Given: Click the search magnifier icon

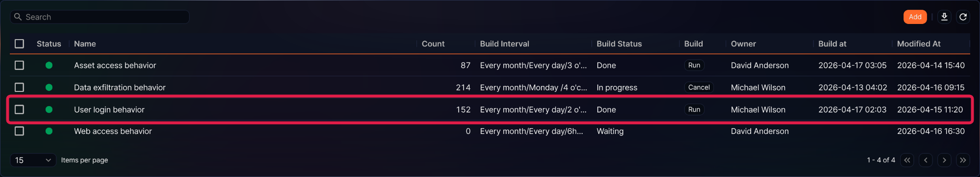Looking at the screenshot, I should (18, 17).
